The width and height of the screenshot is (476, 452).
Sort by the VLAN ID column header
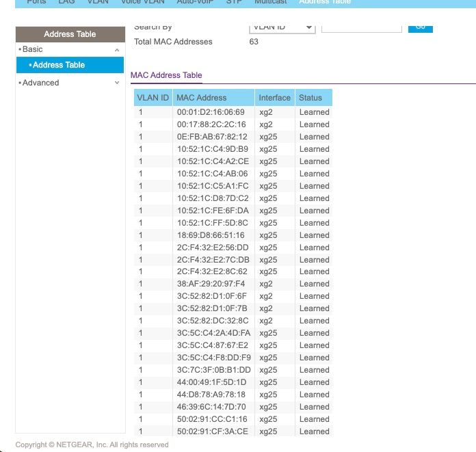tap(153, 98)
